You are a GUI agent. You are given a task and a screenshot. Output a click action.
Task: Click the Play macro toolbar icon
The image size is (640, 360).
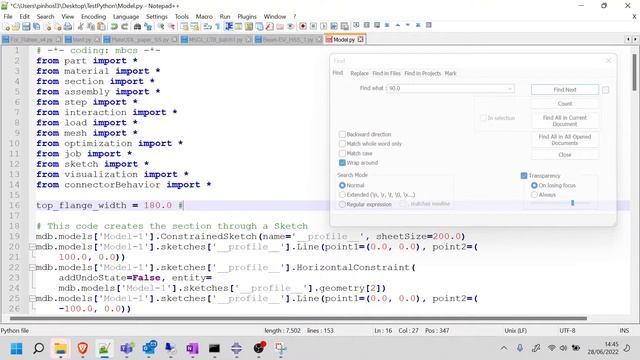point(323,27)
